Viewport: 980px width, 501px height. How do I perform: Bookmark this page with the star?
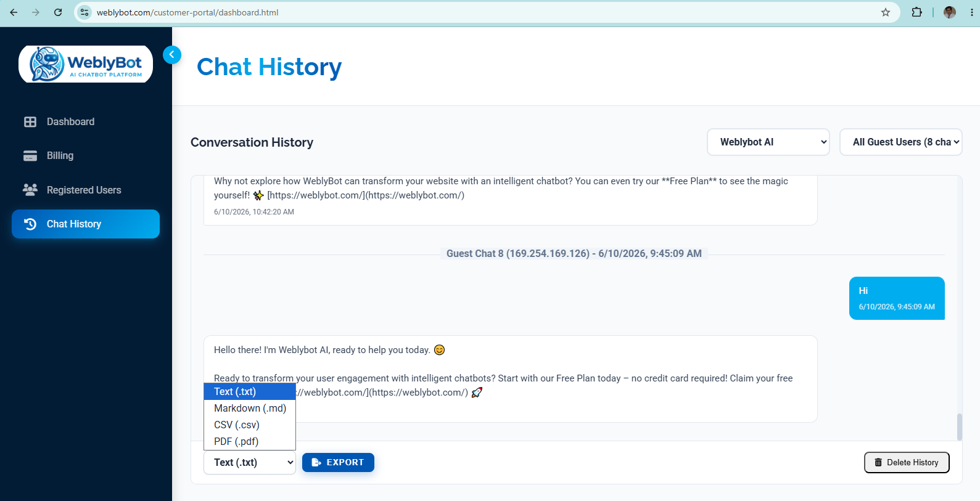click(886, 12)
